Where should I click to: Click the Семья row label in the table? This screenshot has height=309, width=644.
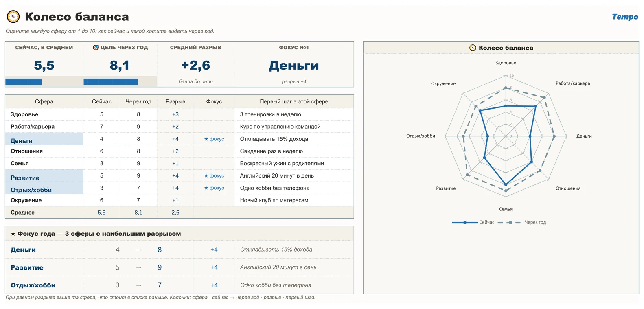tap(20, 163)
